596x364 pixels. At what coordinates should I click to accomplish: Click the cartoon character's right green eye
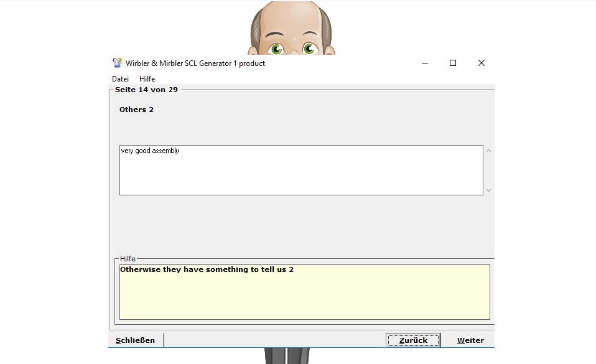[309, 48]
